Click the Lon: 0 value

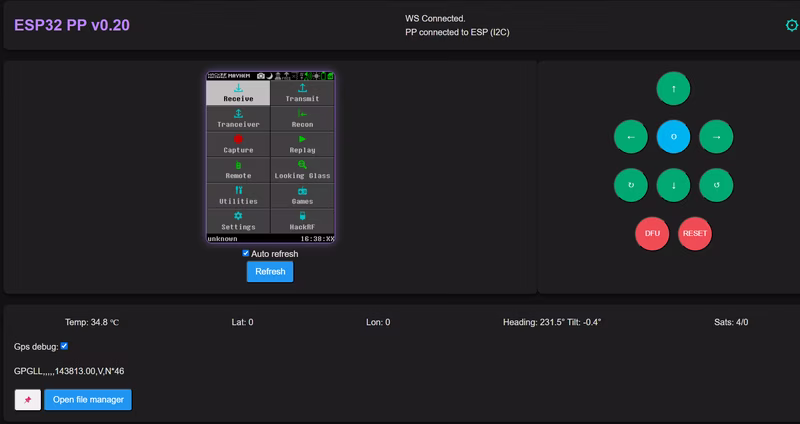378,322
